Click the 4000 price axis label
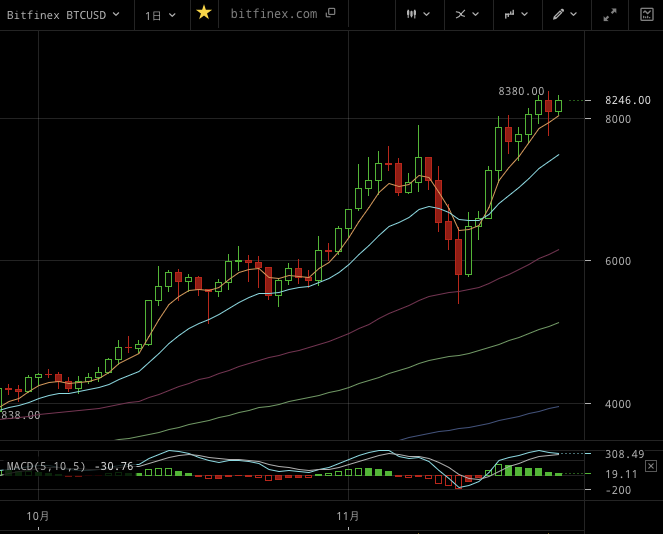The image size is (663, 534). 618,404
